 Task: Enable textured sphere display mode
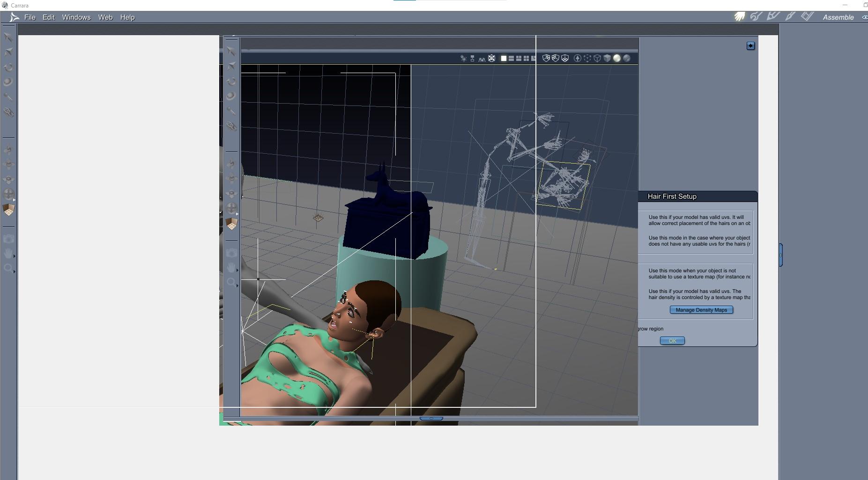[627, 58]
